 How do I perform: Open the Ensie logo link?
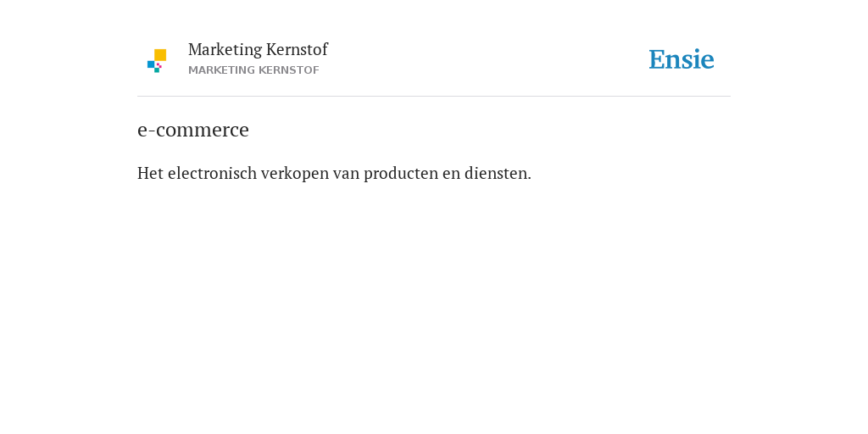coord(682,59)
